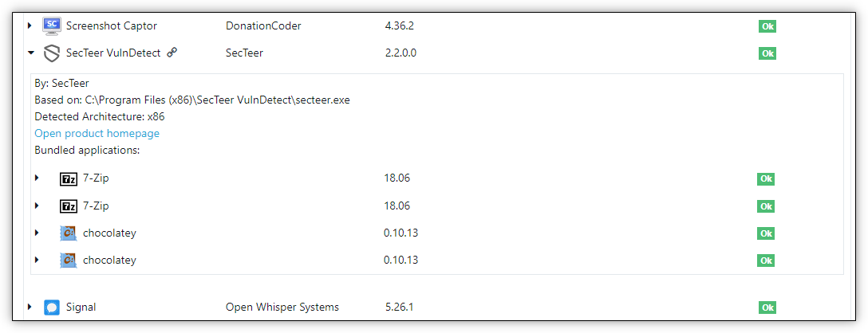868x333 pixels.
Task: Expand the Screenshot Captor row
Action: pos(30,25)
